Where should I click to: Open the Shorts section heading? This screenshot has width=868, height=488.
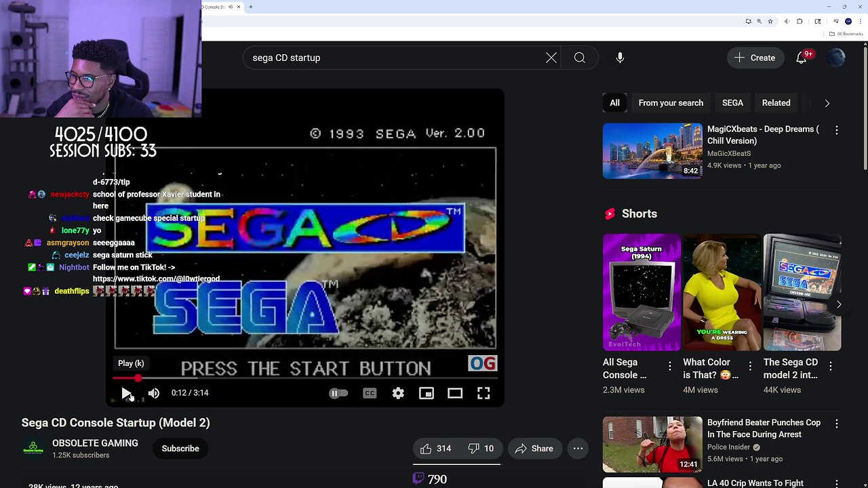tap(639, 213)
